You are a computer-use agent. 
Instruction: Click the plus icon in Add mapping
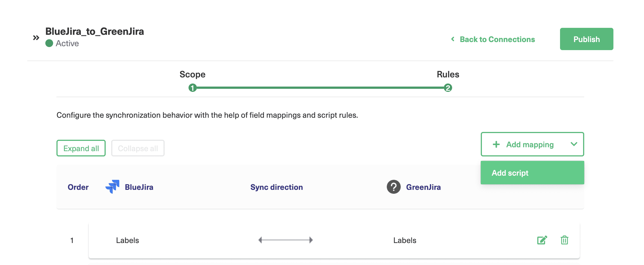tap(496, 144)
